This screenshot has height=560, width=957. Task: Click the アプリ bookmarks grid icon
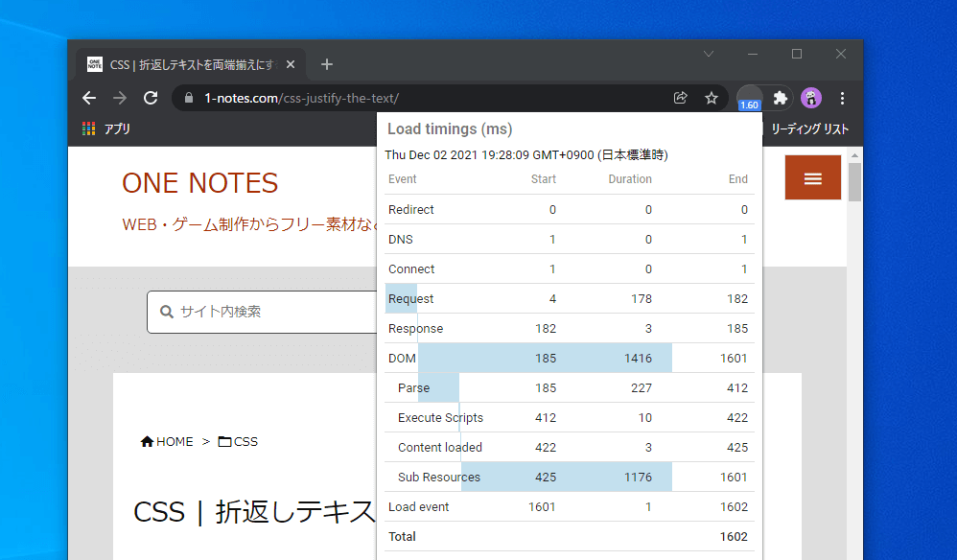click(x=87, y=128)
